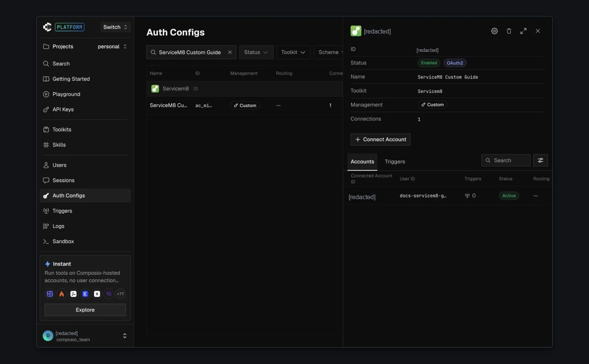The height and width of the screenshot is (364, 589).
Task: Click the docs-servicem8-g… user ID
Action: 423,196
